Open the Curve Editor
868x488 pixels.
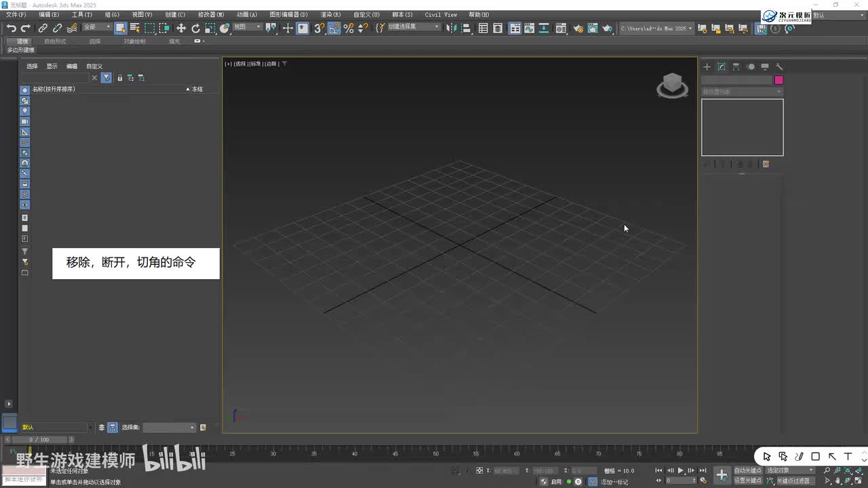tap(530, 28)
